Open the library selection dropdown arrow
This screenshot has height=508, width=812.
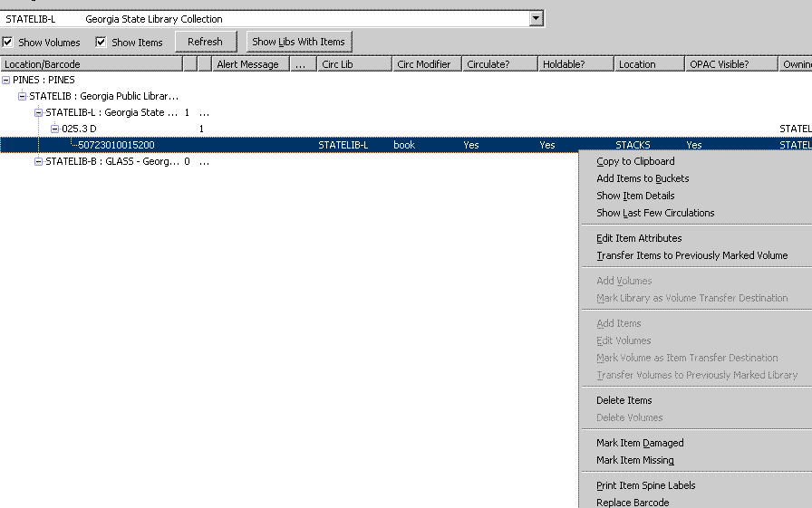click(536, 19)
